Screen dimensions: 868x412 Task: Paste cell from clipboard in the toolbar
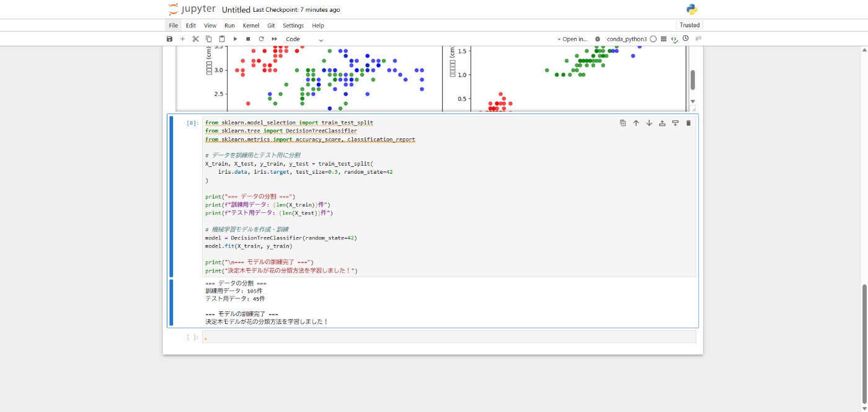click(222, 39)
